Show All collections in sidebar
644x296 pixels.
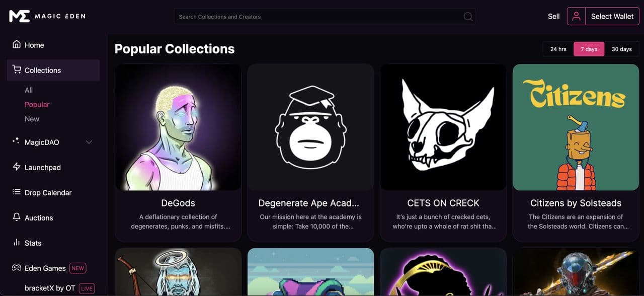[29, 90]
